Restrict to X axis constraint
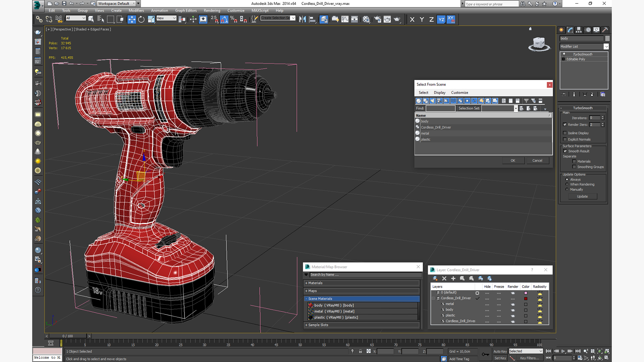The height and width of the screenshot is (362, 644). tap(412, 19)
